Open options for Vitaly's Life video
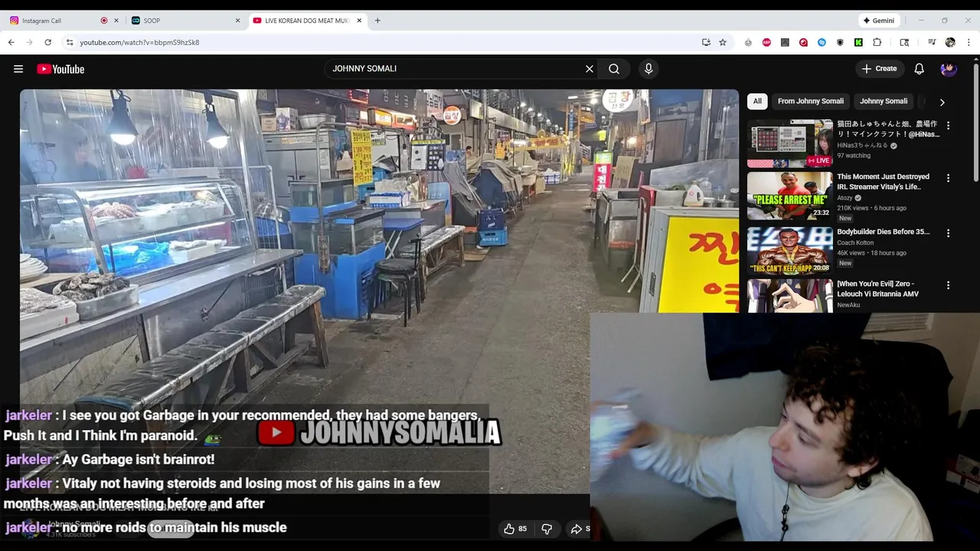 948,178
